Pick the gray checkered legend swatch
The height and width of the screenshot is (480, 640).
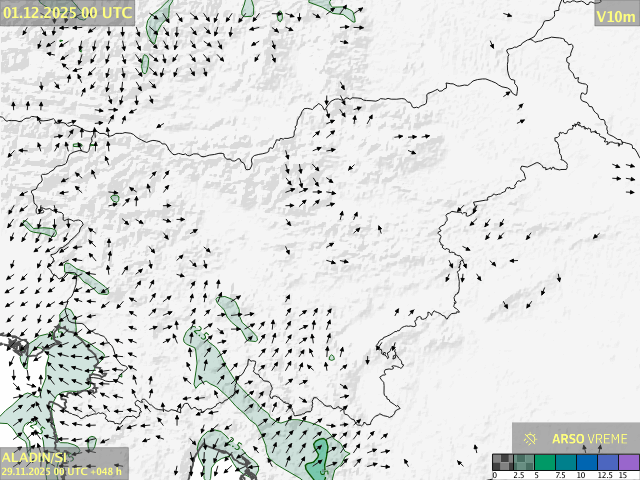[502, 461]
